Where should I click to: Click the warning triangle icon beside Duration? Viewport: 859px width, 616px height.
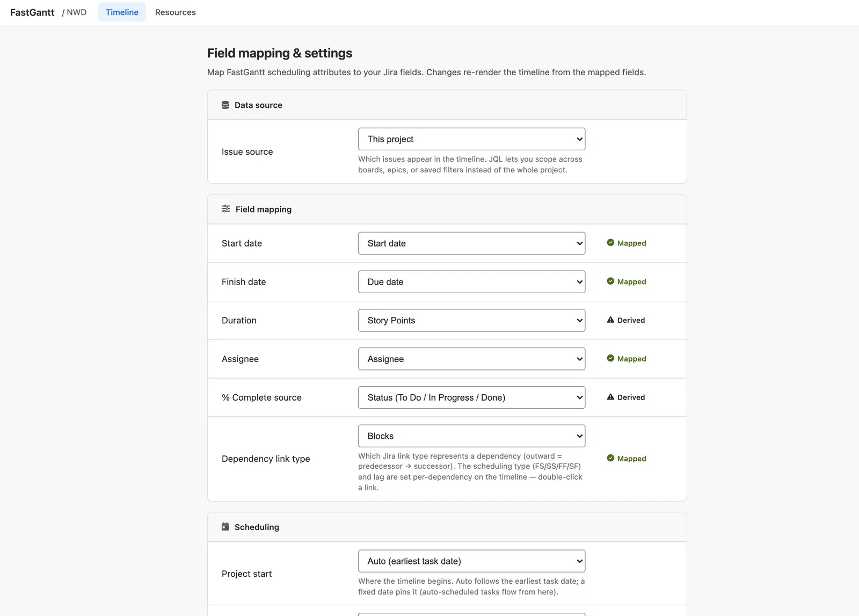point(610,320)
